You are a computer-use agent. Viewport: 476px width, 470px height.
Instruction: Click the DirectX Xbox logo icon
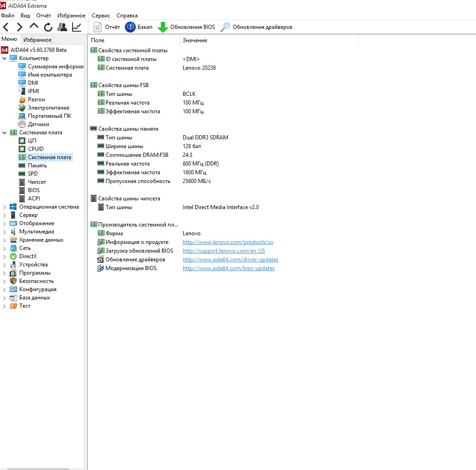click(x=13, y=256)
